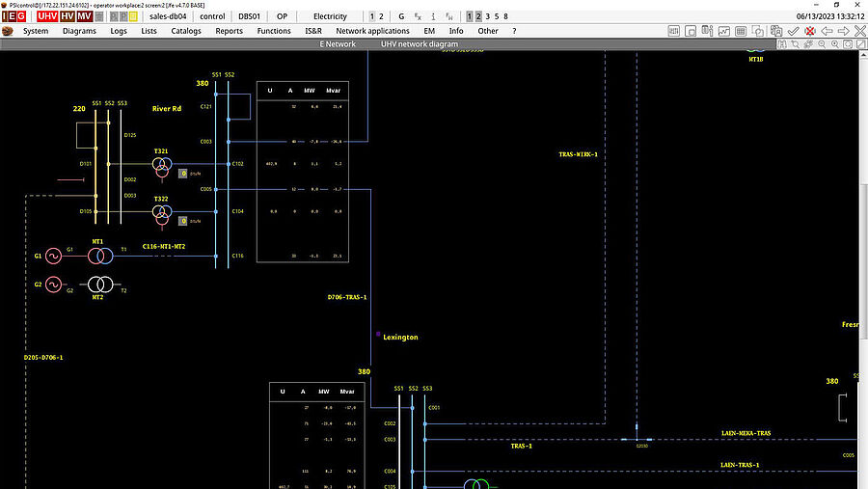Open the '?' help menu
Viewport: 868px width, 489px height.
pos(514,31)
